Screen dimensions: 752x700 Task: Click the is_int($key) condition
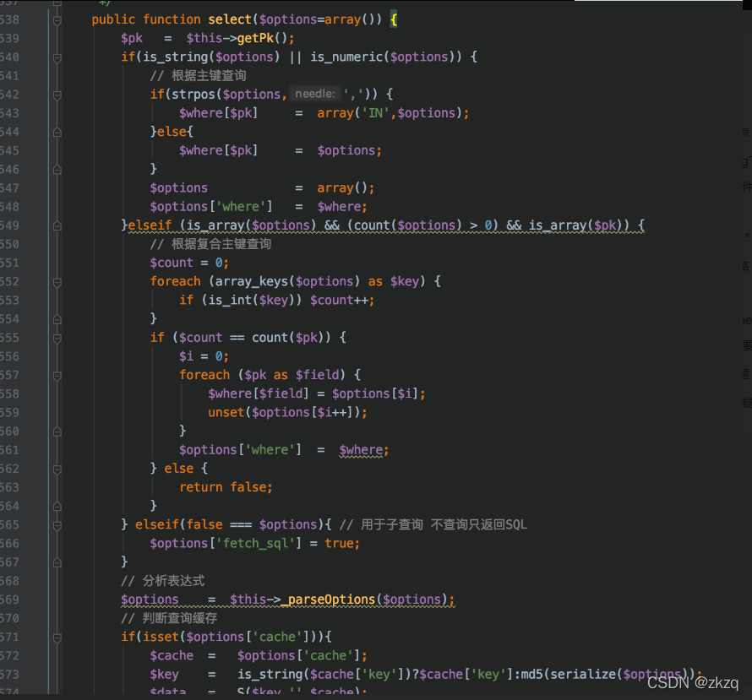tap(251, 300)
